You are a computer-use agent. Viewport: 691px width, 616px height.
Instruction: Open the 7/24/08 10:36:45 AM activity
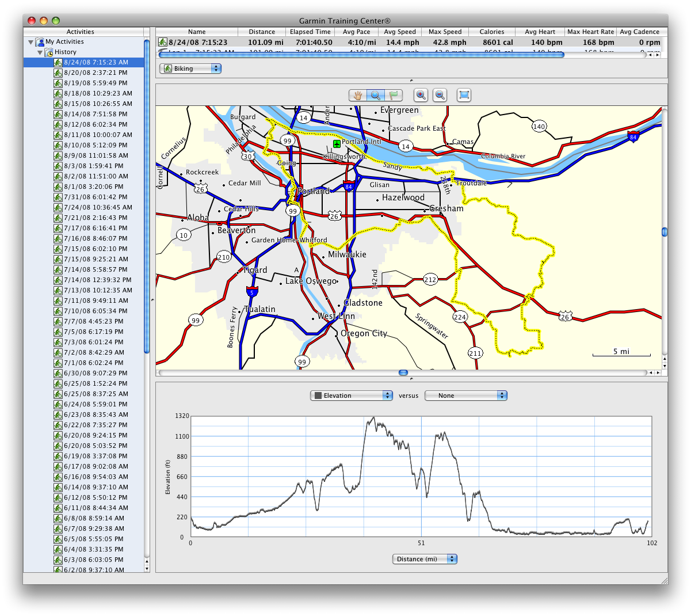98,207
